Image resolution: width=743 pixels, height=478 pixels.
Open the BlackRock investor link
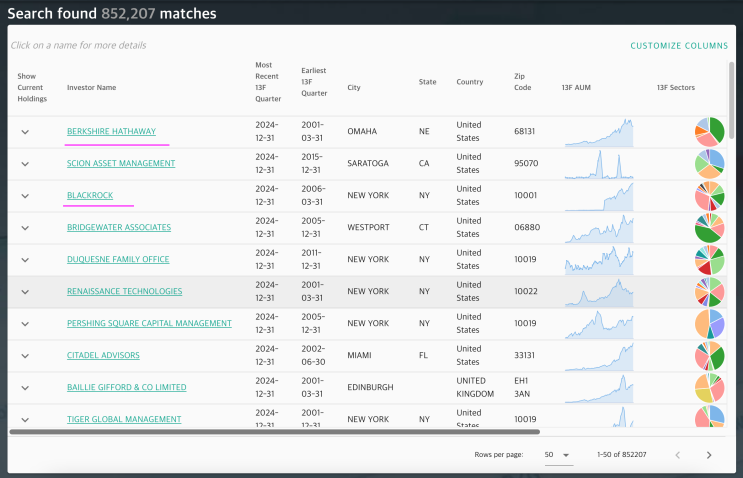click(x=90, y=195)
